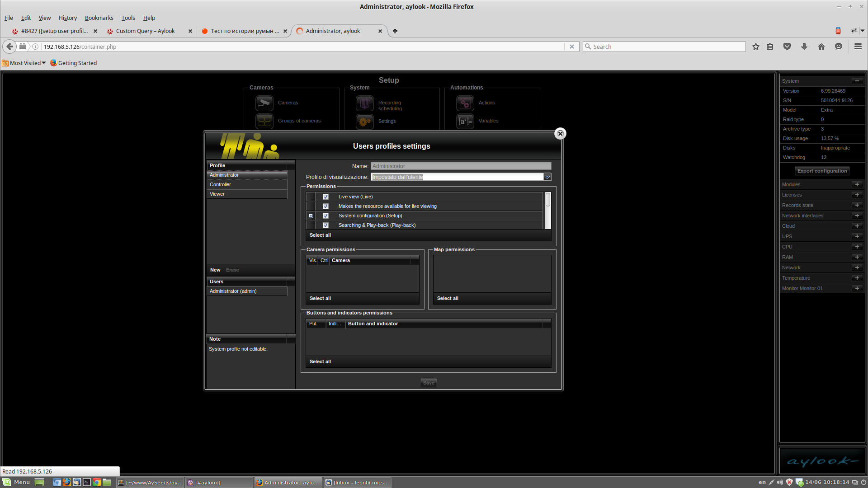This screenshot has height=488, width=868.
Task: Collapse the System panel with minus icon
Action: coord(857,81)
